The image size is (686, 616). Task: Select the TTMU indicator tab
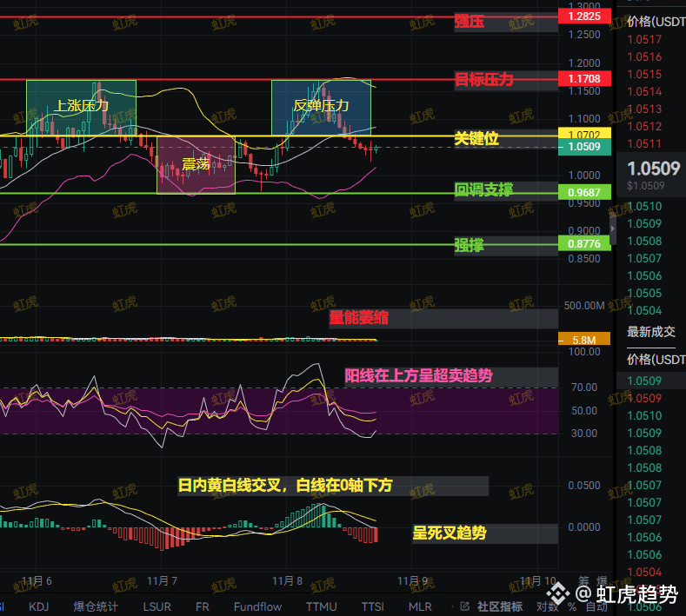click(320, 606)
